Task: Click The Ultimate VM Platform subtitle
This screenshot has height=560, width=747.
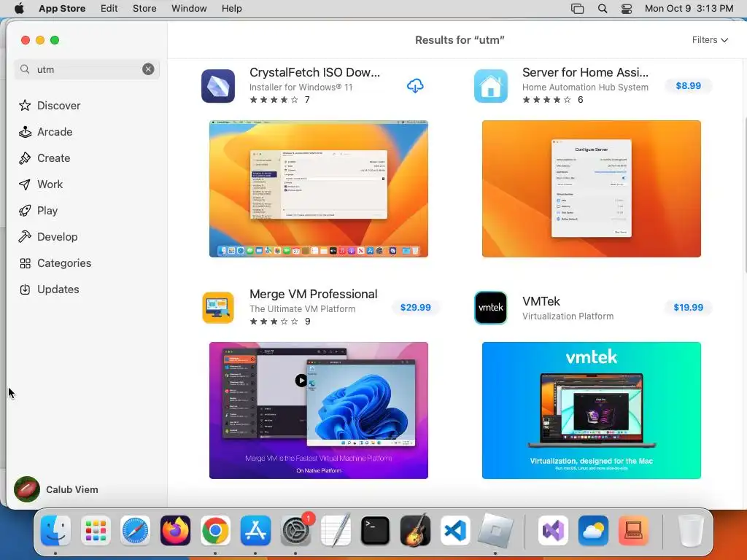Action: 302,309
